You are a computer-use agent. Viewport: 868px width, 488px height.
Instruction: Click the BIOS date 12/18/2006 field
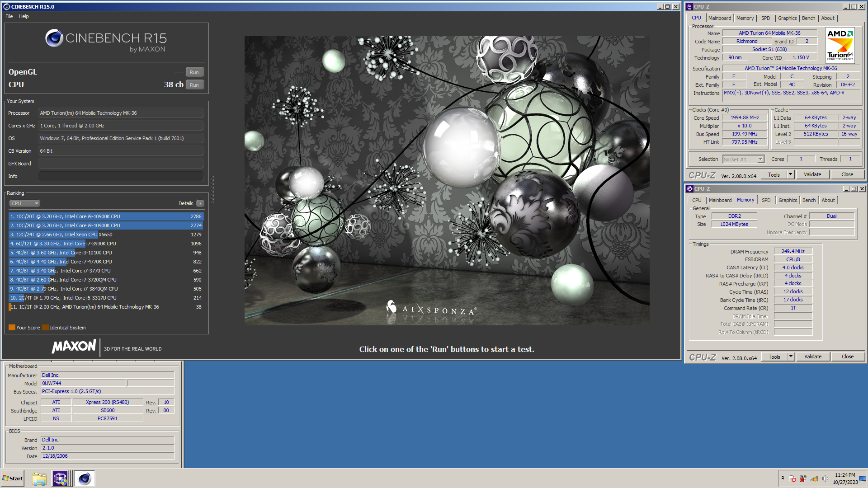[107, 456]
